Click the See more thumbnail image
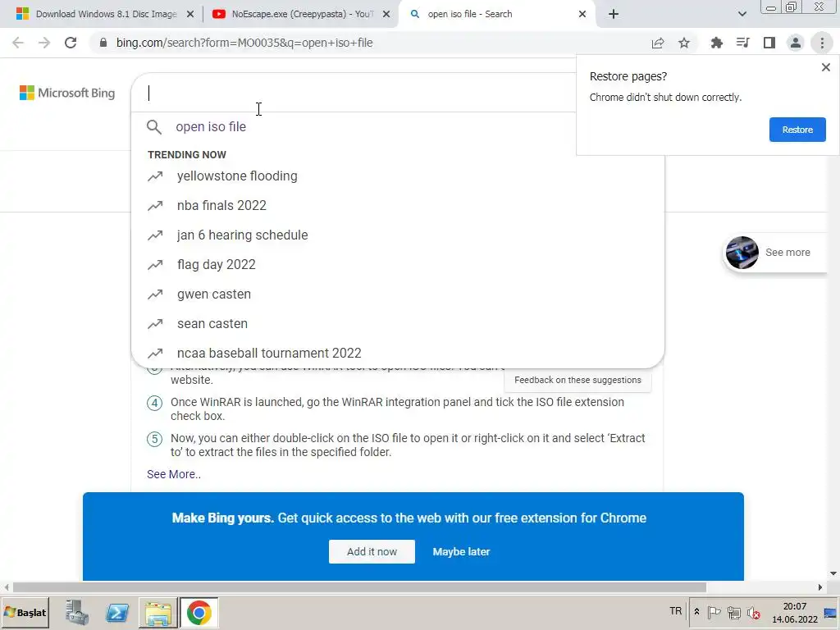 click(x=742, y=253)
